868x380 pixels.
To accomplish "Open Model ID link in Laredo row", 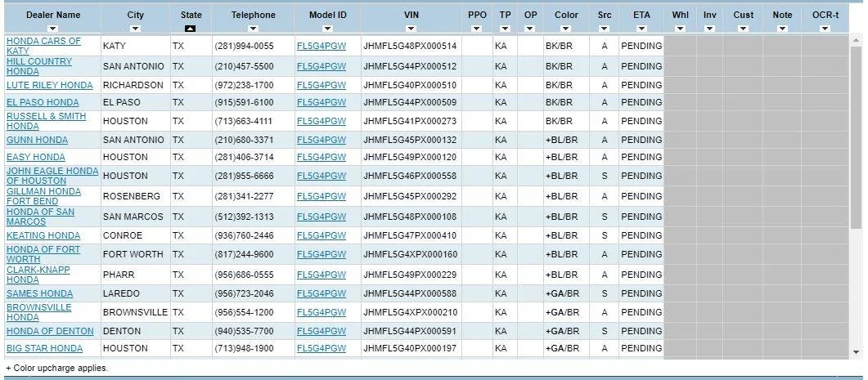I will 321,293.
